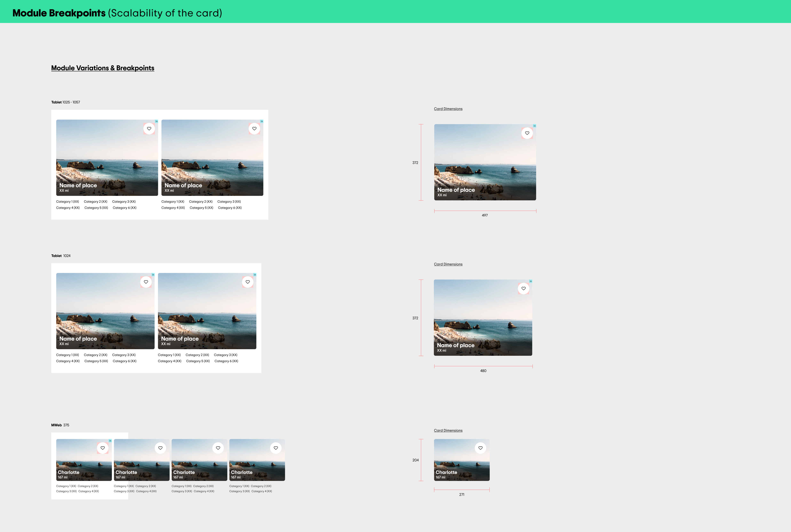Click heart icon on first Tablet 1025-1057 card

tap(149, 129)
